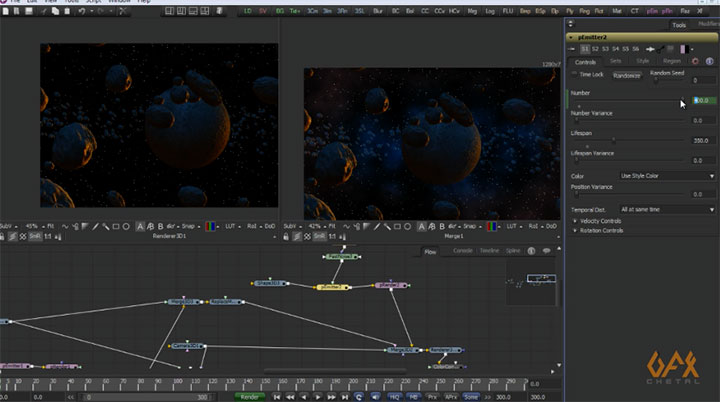720x402 pixels.
Task: Add a Background with the BG tool button
Action: click(280, 11)
